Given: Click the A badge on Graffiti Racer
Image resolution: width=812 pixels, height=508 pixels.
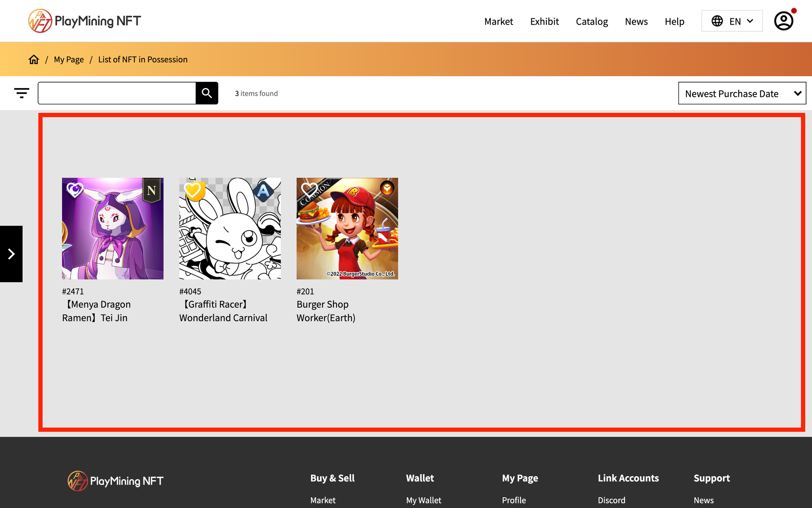Looking at the screenshot, I should point(263,191).
